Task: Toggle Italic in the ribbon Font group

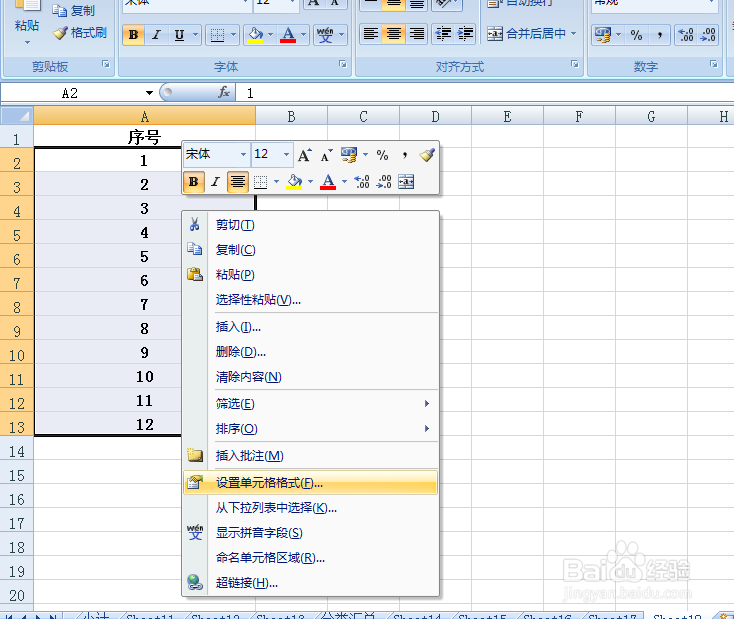Action: [x=156, y=35]
